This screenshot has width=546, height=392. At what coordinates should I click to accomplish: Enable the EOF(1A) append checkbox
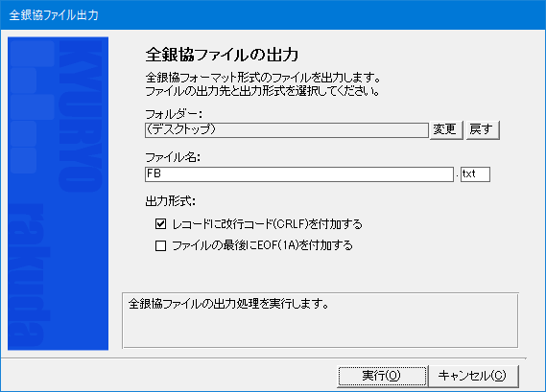coord(160,245)
